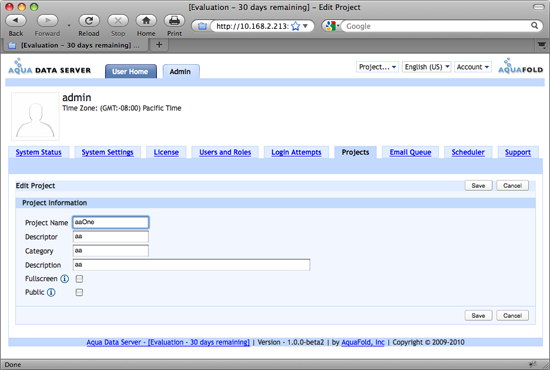Click the Fullscreen info icon
This screenshot has width=550, height=370.
click(65, 279)
